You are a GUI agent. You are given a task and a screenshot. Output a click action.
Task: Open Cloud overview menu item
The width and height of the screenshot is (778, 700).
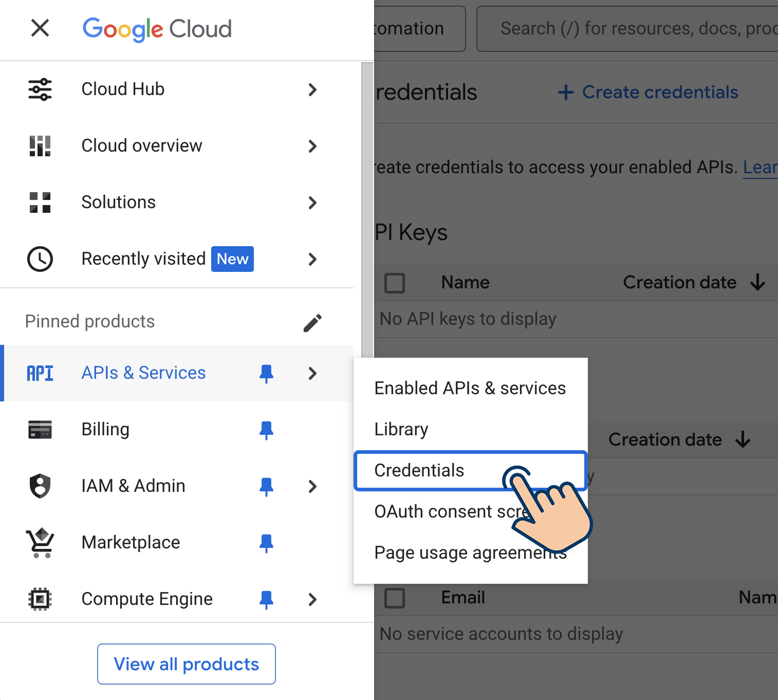177,146
